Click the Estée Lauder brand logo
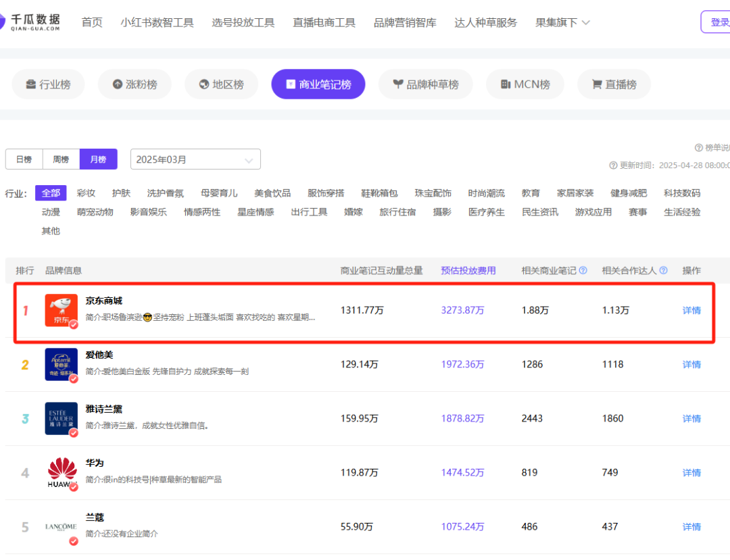The image size is (730, 560). tap(61, 418)
